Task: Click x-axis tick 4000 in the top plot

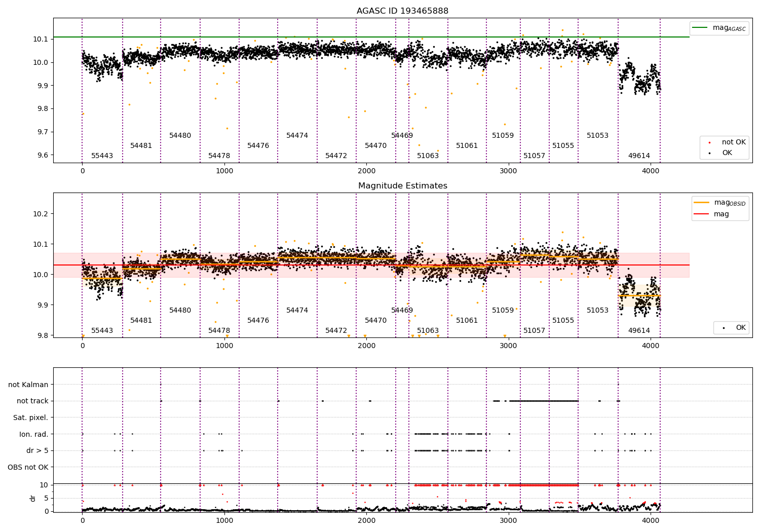Action: (x=651, y=171)
